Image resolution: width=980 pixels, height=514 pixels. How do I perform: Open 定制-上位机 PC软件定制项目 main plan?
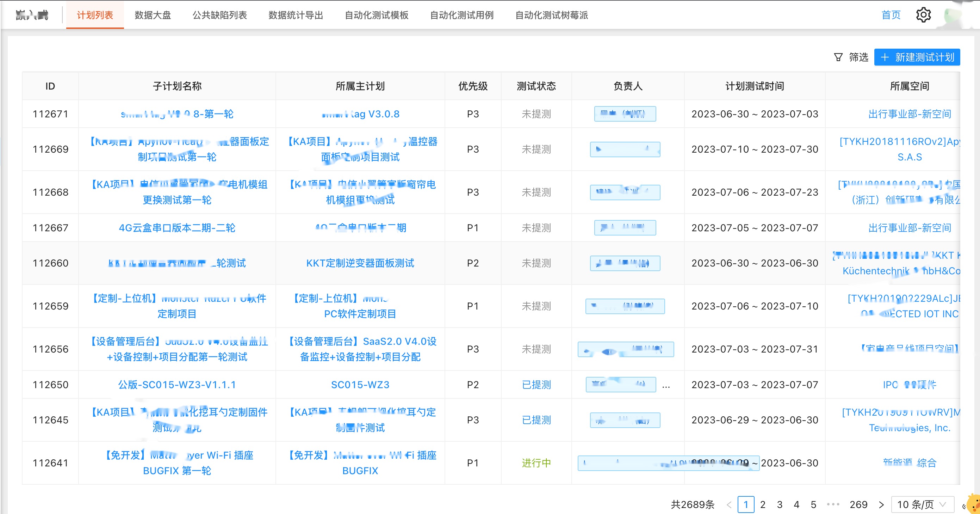click(x=360, y=306)
